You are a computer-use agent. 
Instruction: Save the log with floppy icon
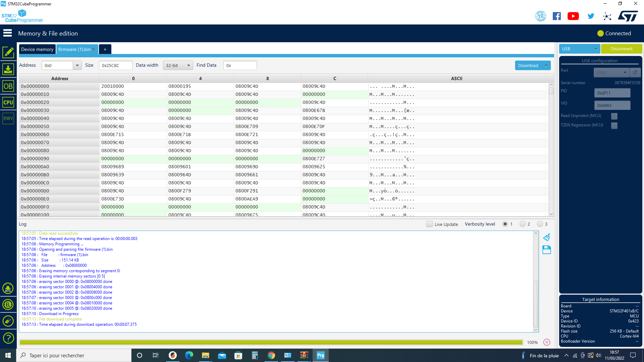(547, 250)
